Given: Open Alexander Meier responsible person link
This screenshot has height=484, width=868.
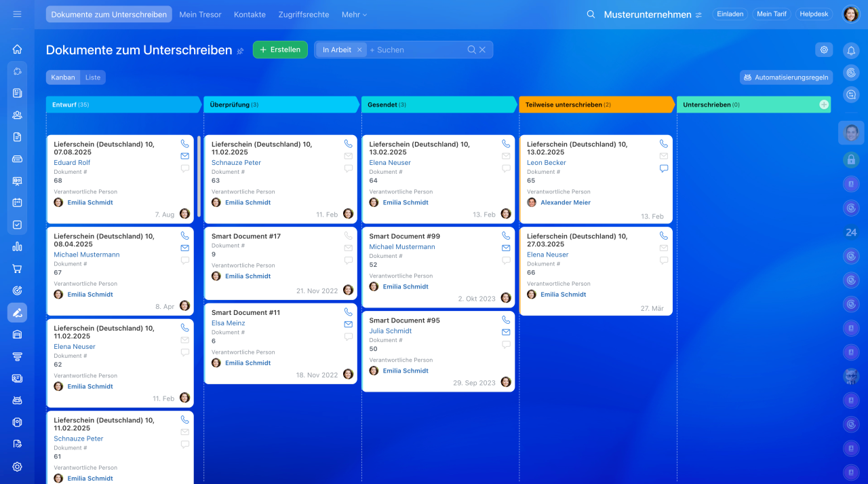Looking at the screenshot, I should (x=566, y=202).
